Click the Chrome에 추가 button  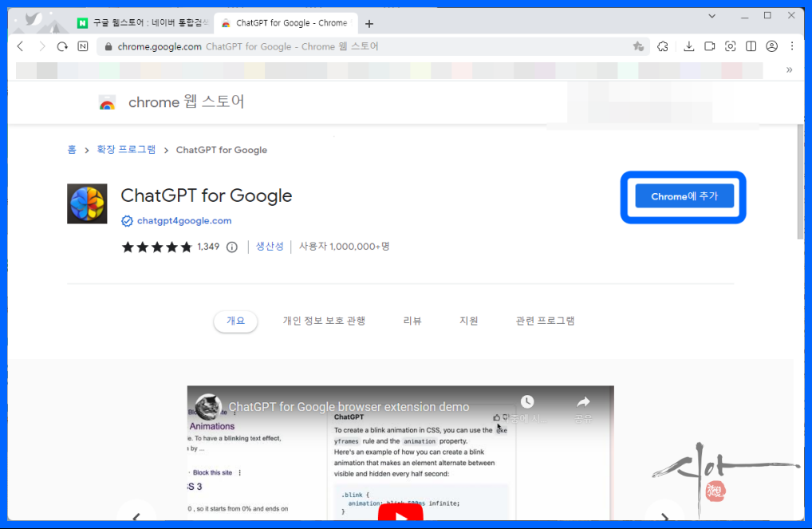(684, 196)
